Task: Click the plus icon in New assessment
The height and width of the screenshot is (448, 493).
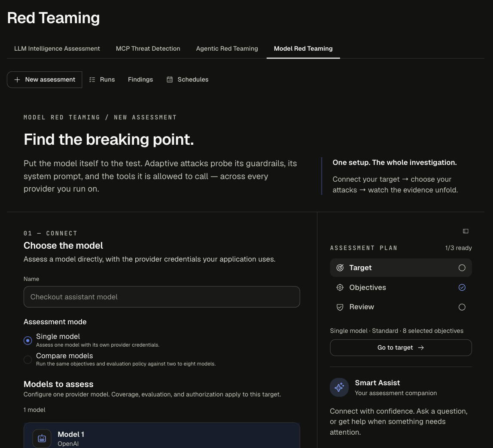Action: click(17, 79)
